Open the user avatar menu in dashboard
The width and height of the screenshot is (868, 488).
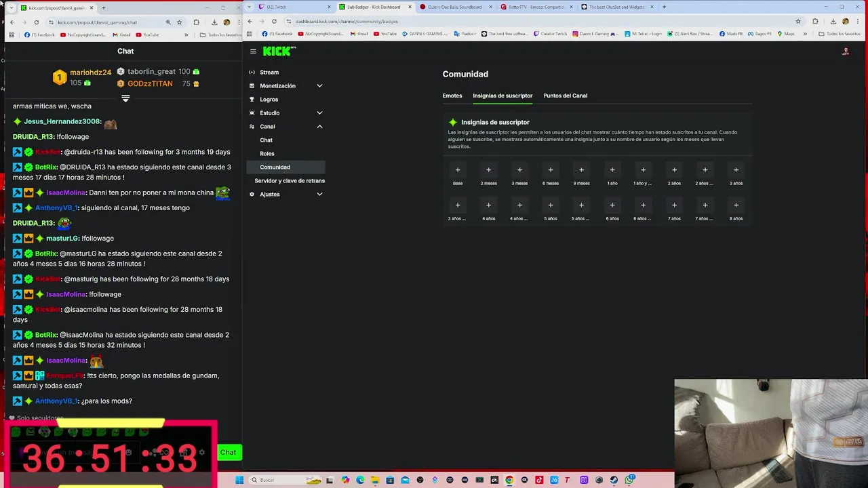[x=845, y=52]
